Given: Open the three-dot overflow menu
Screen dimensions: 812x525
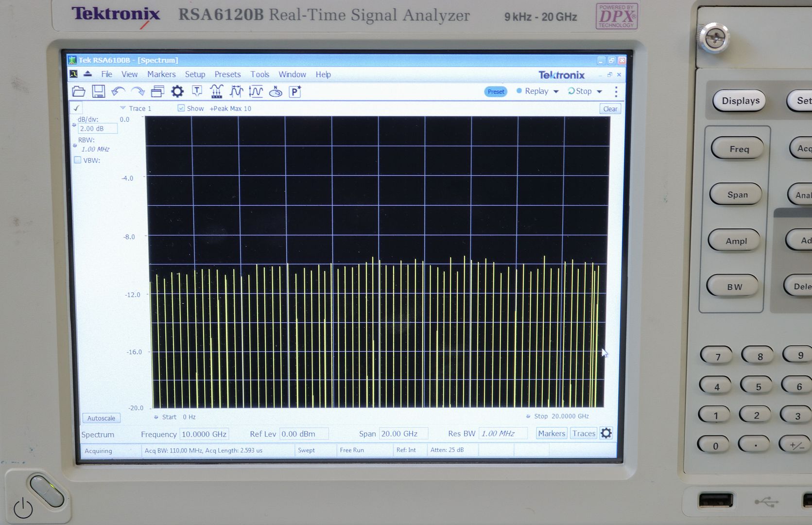Looking at the screenshot, I should coord(616,91).
